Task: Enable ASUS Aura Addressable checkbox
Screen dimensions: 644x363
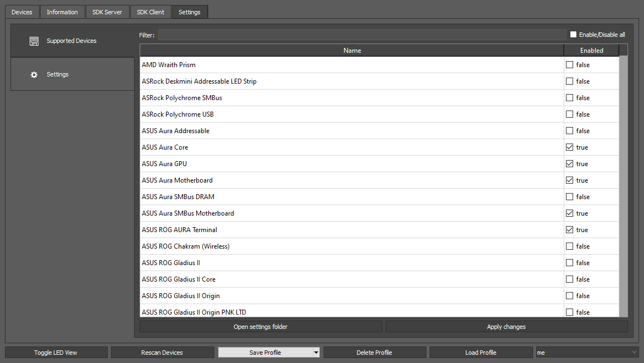Action: point(569,130)
